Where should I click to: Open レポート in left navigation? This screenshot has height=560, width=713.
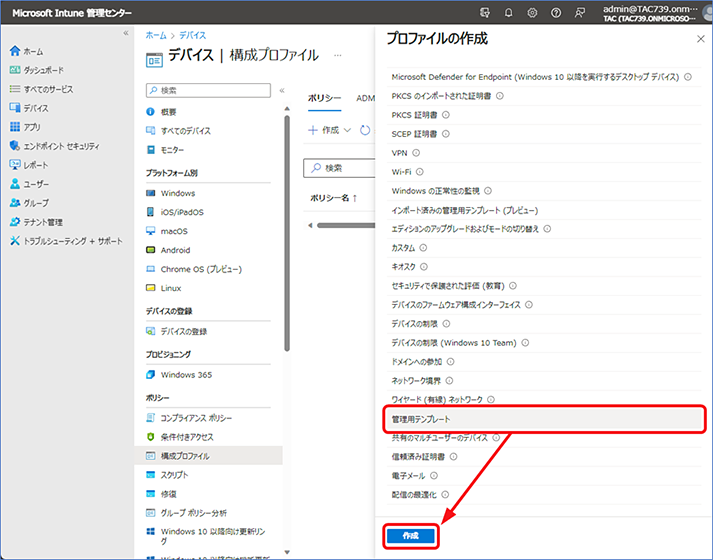point(29,165)
